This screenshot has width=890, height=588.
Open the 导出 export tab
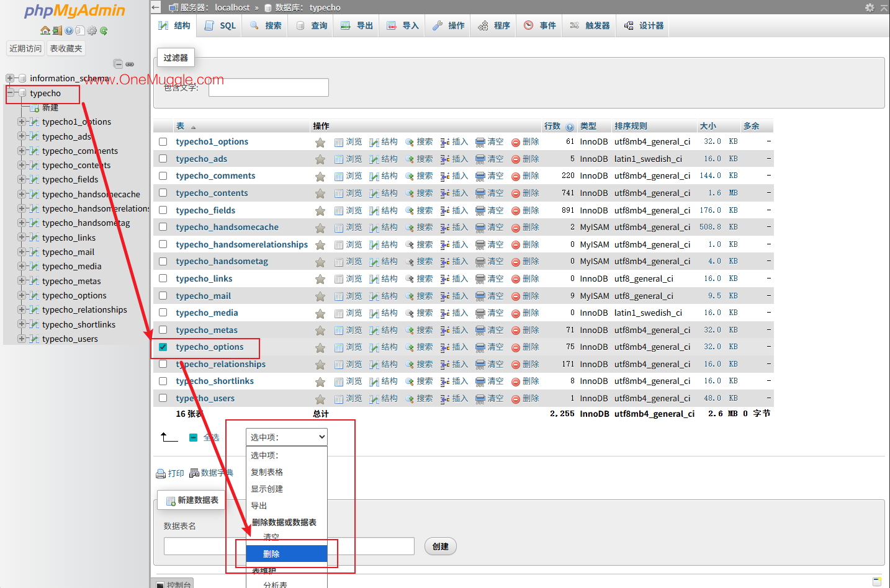[357, 25]
